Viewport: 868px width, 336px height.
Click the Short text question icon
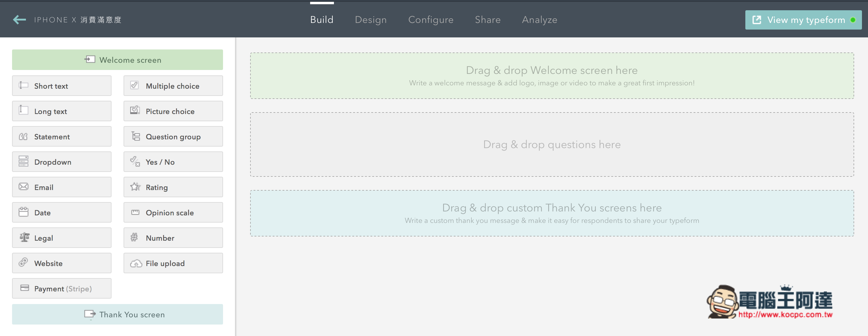pyautogui.click(x=23, y=86)
